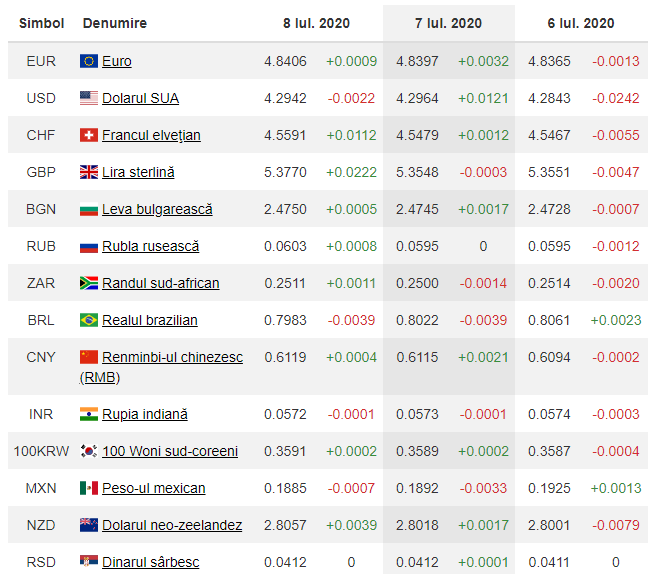This screenshot has width=658, height=574.
Task: Open the Francul elvețian link
Action: coord(151,135)
